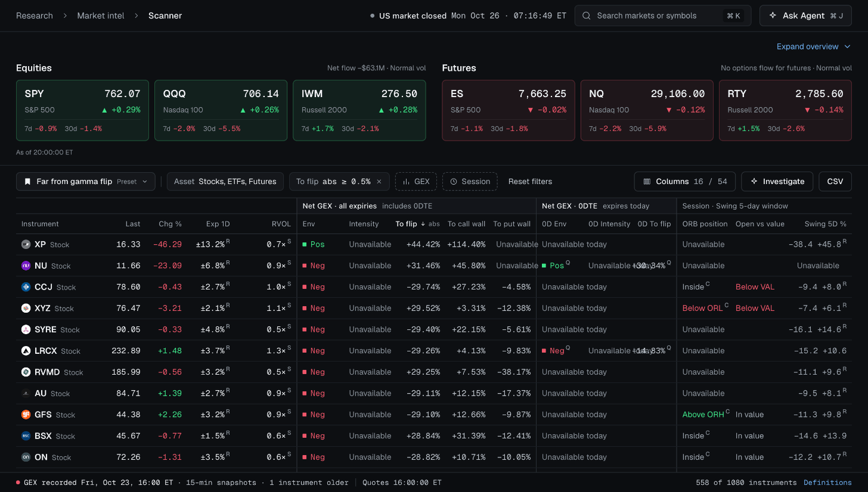
Task: Sort by the To flip column header
Action: tap(418, 224)
